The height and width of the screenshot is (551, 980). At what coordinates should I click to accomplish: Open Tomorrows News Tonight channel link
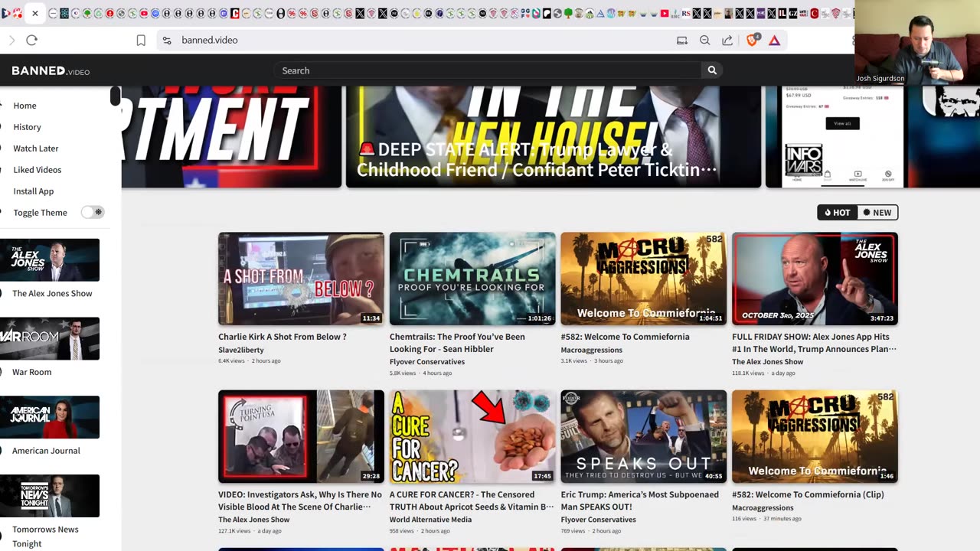(45, 536)
